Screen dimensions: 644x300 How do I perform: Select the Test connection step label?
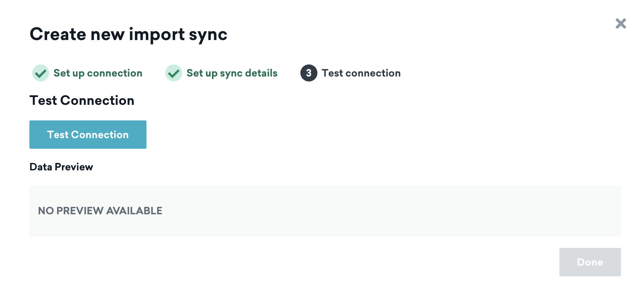point(361,73)
